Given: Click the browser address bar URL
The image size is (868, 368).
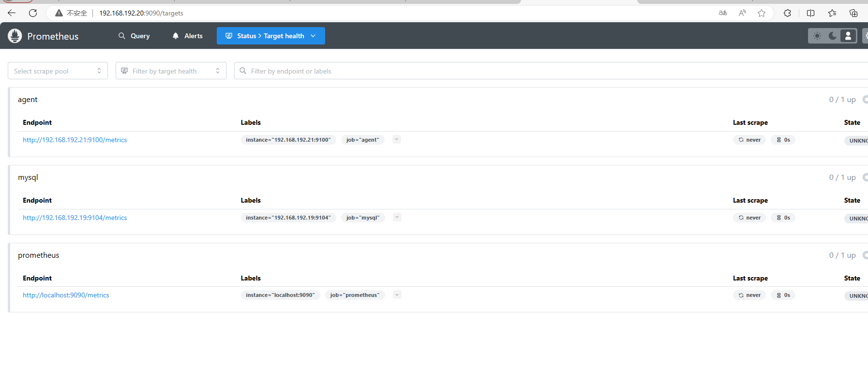Looking at the screenshot, I should pos(141,13).
